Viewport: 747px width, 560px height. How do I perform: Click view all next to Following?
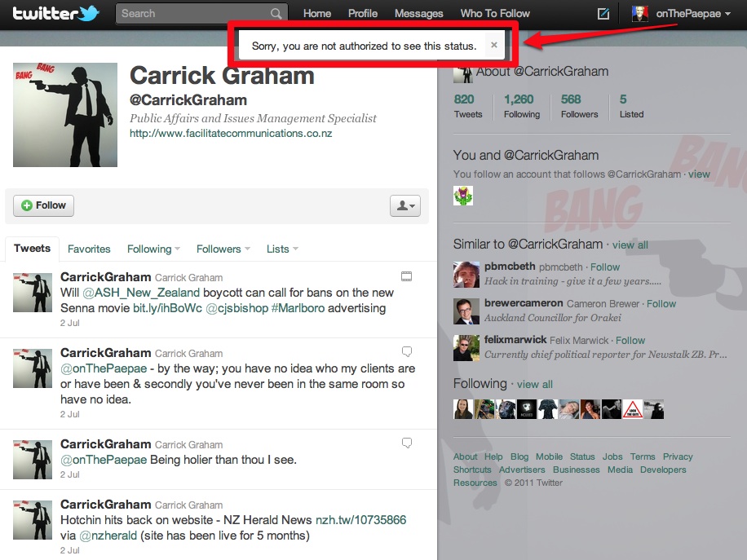(535, 384)
